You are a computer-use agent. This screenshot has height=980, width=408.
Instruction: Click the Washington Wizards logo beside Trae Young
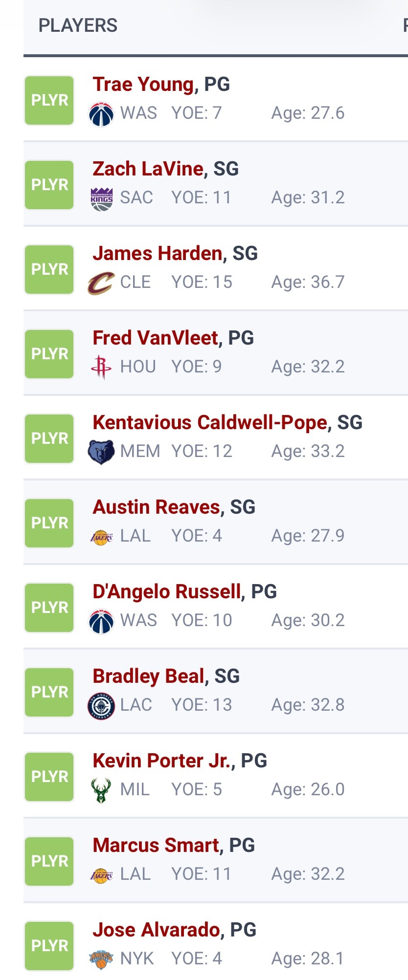101,114
